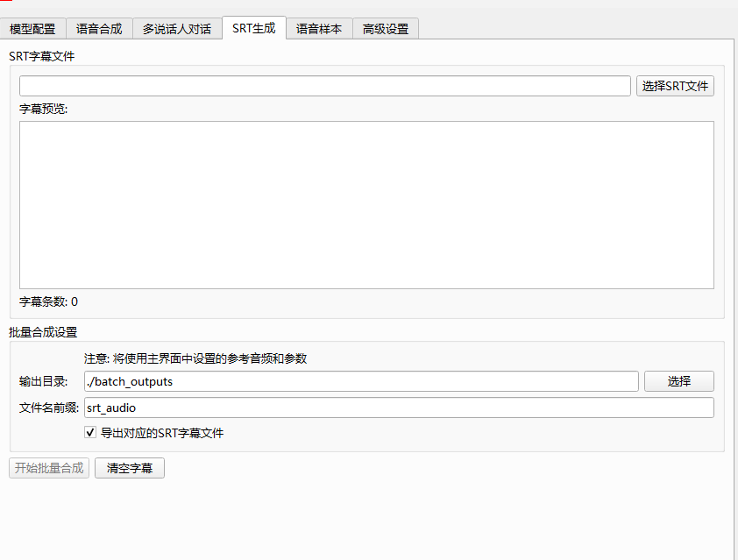This screenshot has width=738, height=560.
Task: Click the 选择SRT文件 button
Action: (675, 86)
